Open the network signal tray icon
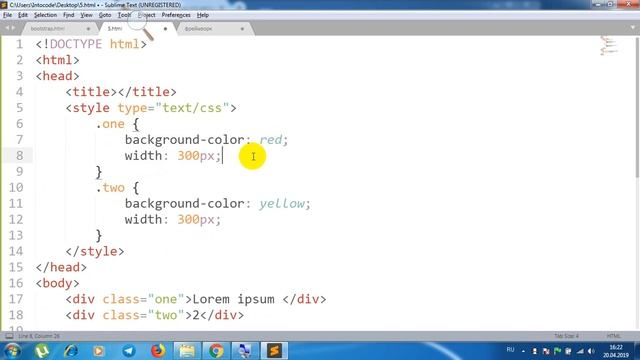640x360 pixels. pos(580,351)
